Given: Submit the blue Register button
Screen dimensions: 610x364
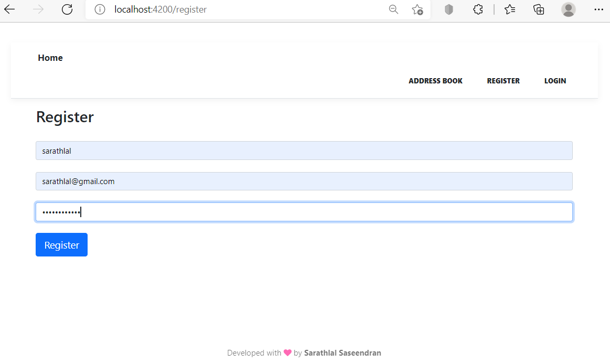Looking at the screenshot, I should coord(61,245).
